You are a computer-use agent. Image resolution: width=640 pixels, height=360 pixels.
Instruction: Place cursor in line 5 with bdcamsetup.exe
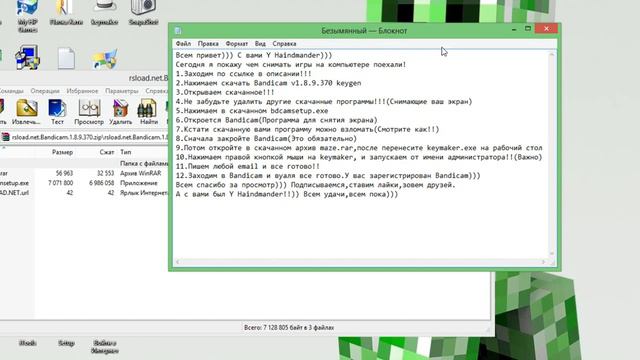pos(252,111)
